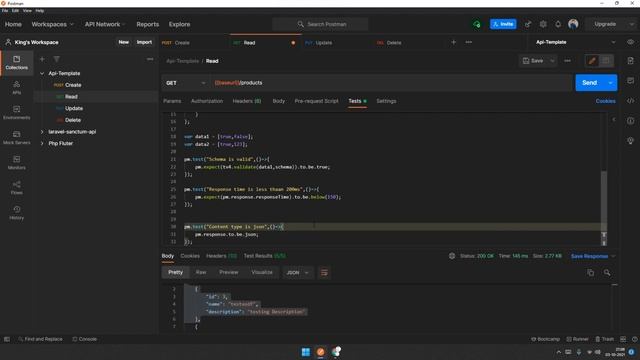The height and width of the screenshot is (360, 640).
Task: Add a new request tab with plus
Action: point(453,42)
